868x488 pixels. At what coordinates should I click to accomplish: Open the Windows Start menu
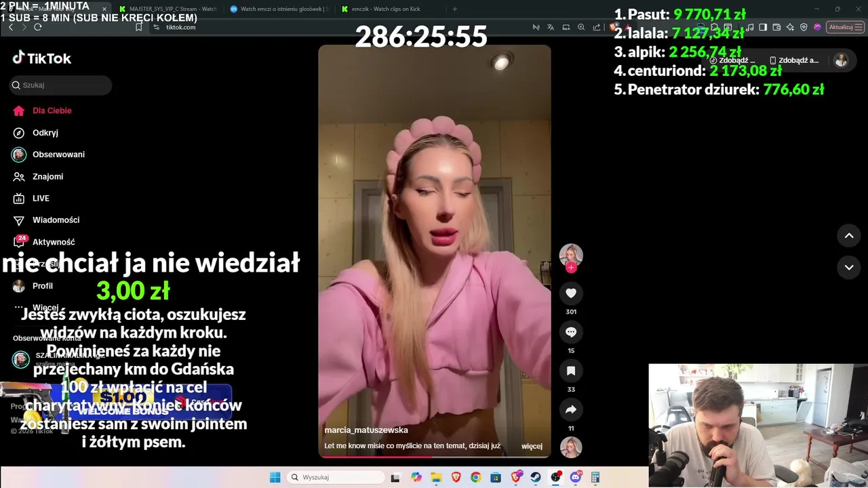tap(275, 477)
